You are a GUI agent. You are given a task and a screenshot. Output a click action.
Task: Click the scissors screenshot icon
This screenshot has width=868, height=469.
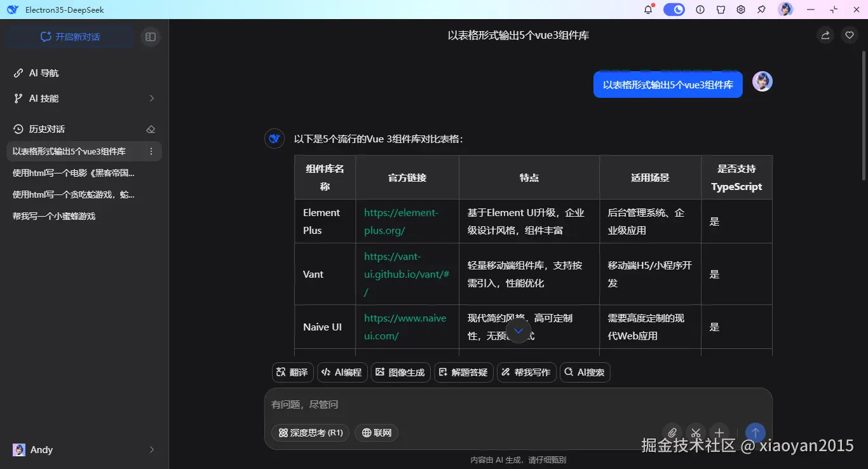click(696, 433)
